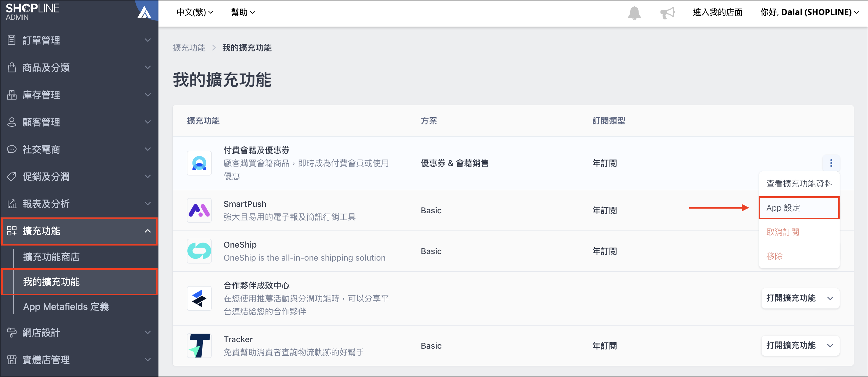Image resolution: width=868 pixels, height=377 pixels.
Task: Click the 付費會藉及優惠券 app title
Action: pyautogui.click(x=256, y=150)
